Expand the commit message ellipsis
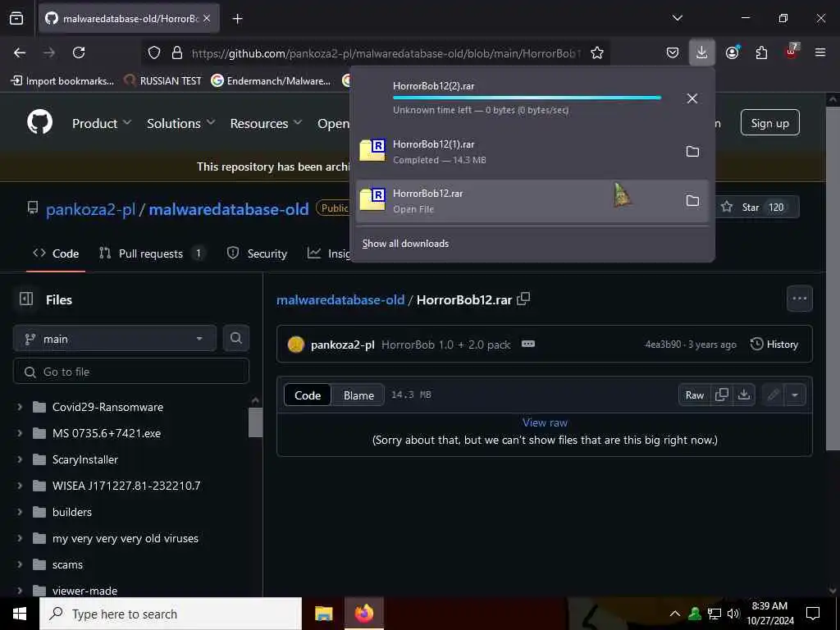Viewport: 840px width, 630px height. pos(528,344)
